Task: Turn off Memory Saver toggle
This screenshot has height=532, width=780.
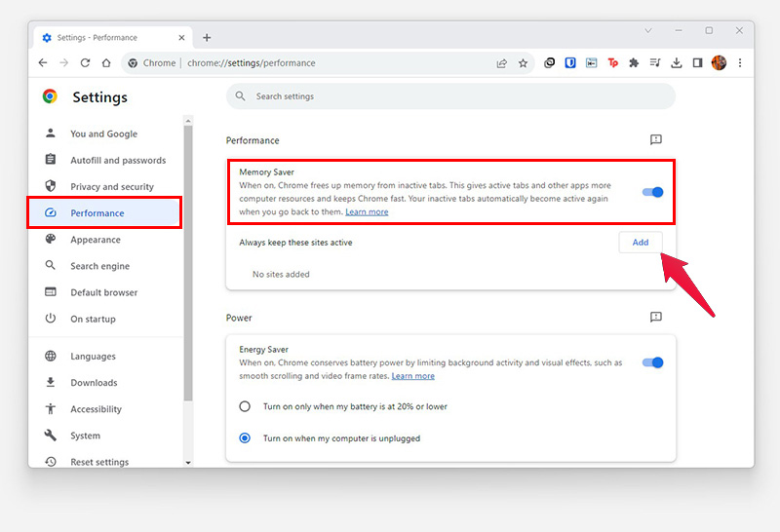Action: [x=652, y=192]
